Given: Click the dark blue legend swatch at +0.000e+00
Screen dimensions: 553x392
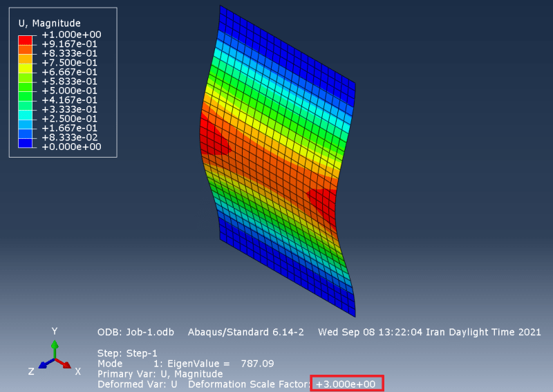Looking at the screenshot, I should (x=25, y=143).
